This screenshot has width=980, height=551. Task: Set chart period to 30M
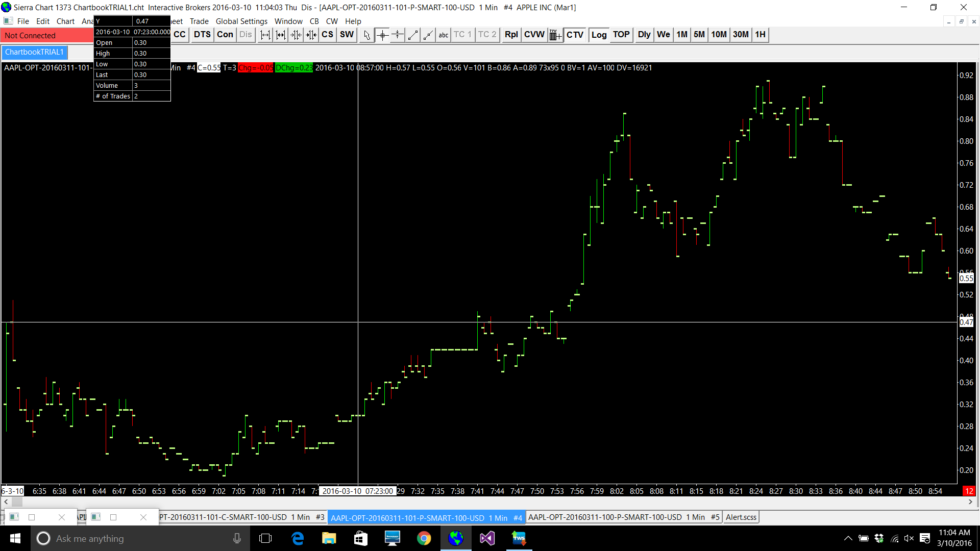(741, 35)
